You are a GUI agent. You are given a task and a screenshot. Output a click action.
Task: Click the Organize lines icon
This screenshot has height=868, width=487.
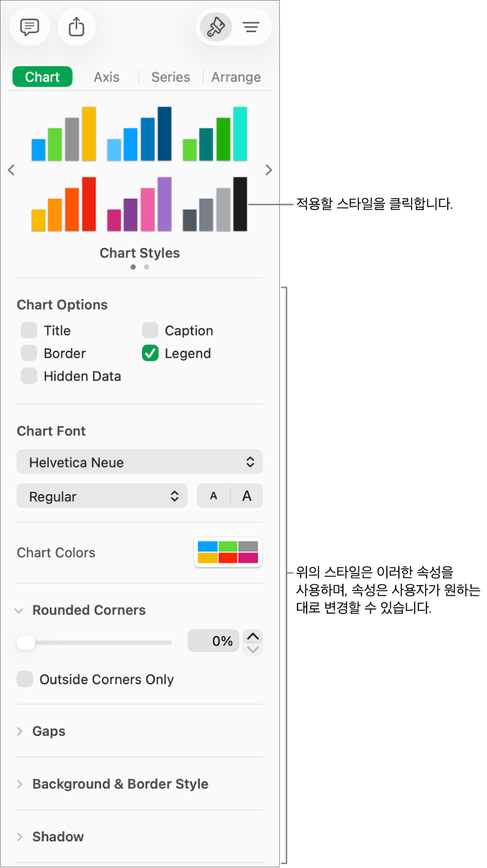click(251, 27)
